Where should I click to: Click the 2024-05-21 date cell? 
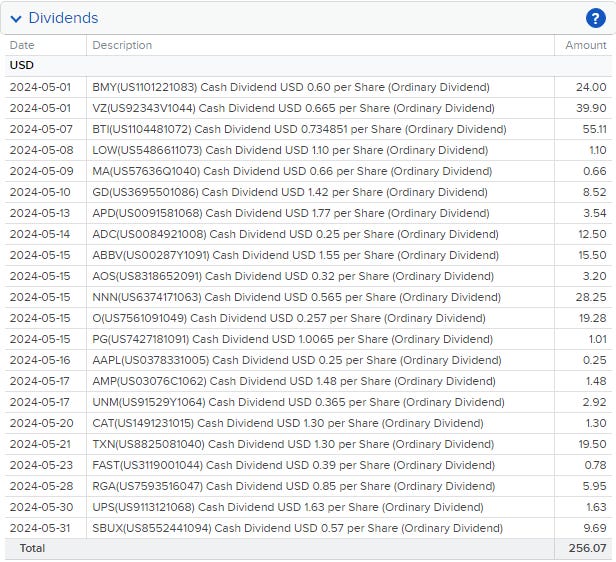(x=40, y=444)
